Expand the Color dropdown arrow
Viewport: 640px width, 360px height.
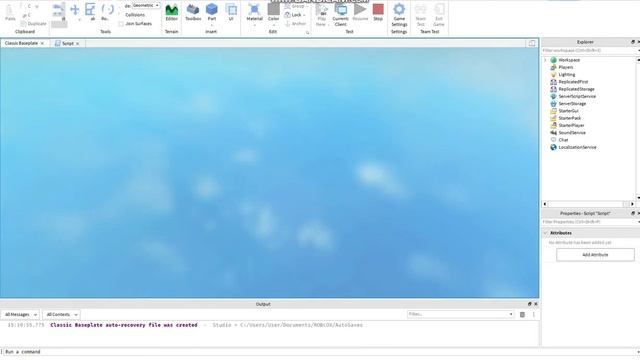coord(273,25)
